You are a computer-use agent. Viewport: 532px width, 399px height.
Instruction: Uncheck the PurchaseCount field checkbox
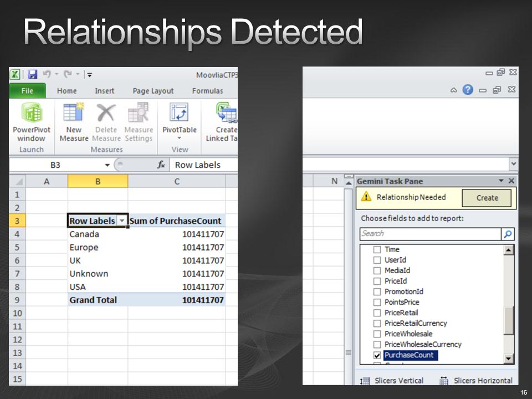(x=377, y=355)
